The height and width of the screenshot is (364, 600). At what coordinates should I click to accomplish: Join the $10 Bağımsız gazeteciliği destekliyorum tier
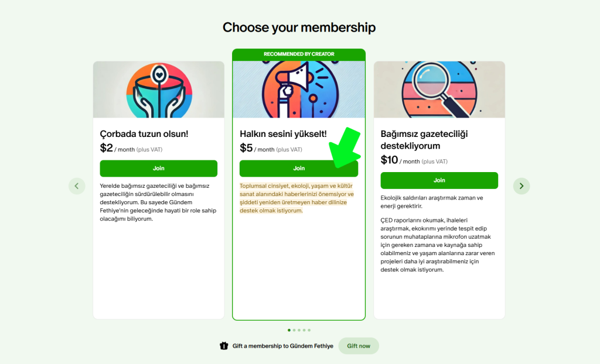[x=439, y=180]
